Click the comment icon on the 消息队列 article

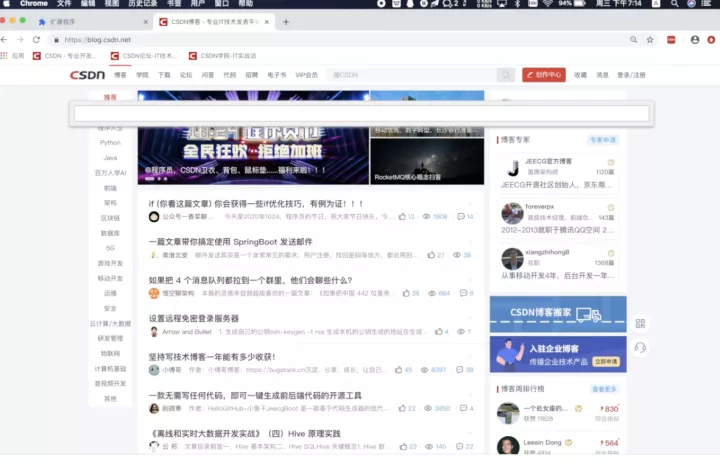point(464,293)
